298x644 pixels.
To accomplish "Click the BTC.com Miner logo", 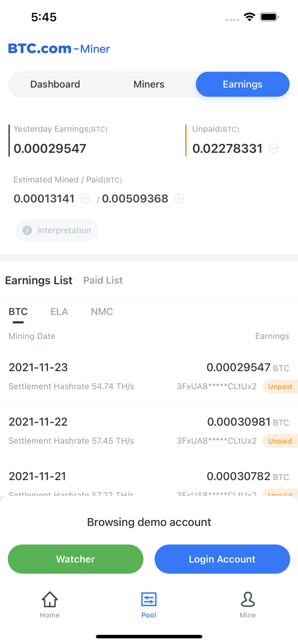I will [59, 49].
